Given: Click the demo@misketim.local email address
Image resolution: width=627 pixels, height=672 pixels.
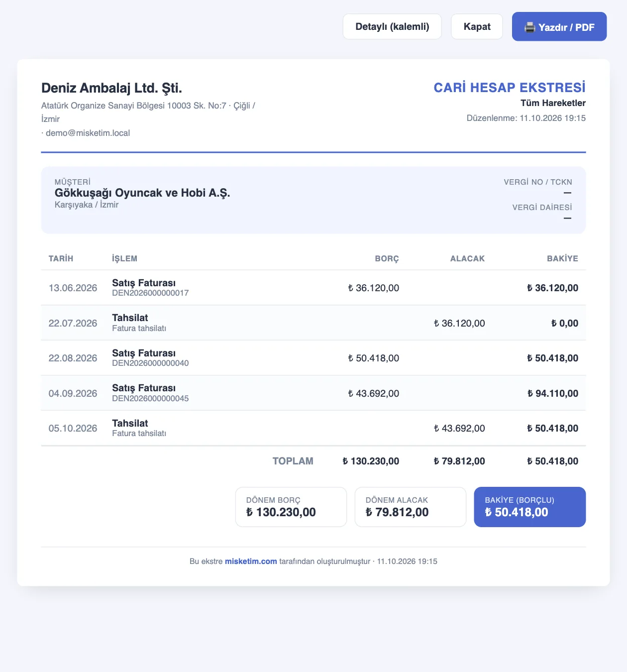Looking at the screenshot, I should [88, 133].
